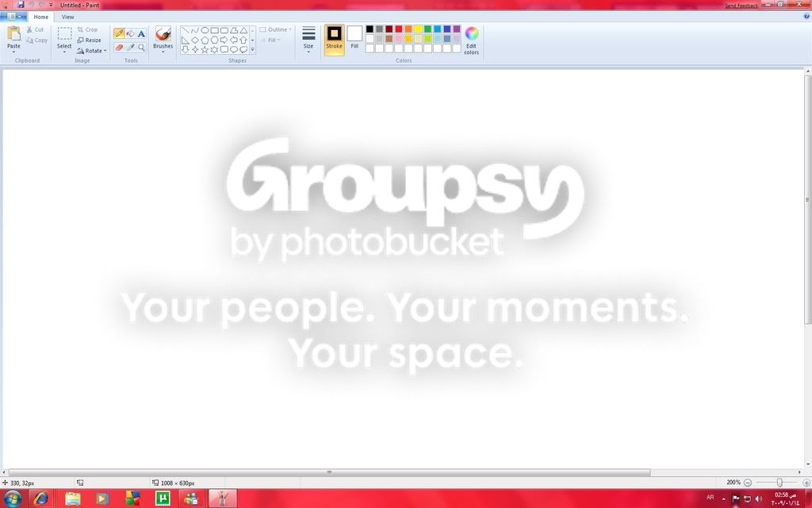Image resolution: width=812 pixels, height=508 pixels.
Task: Choose the Rounded rectangle shape
Action: 224,31
